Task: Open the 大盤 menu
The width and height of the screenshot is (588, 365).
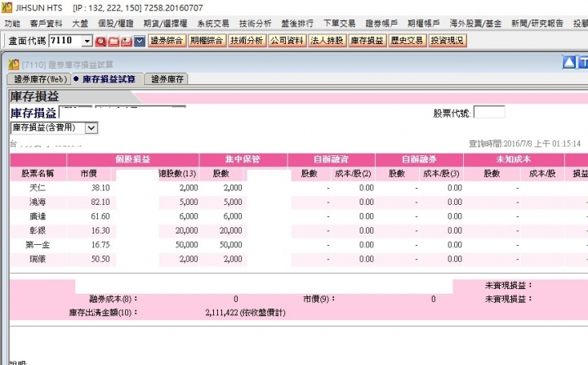Action: pyautogui.click(x=80, y=24)
